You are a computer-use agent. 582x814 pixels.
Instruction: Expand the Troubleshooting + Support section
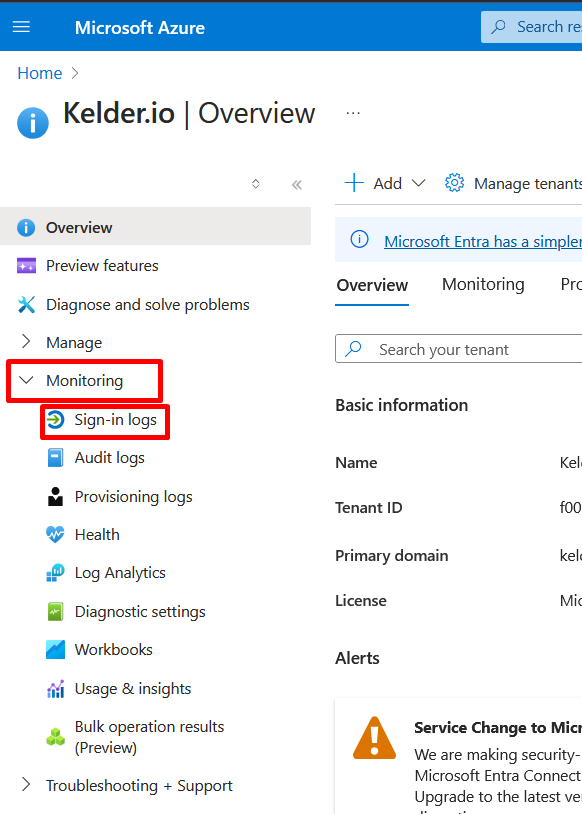(26, 784)
